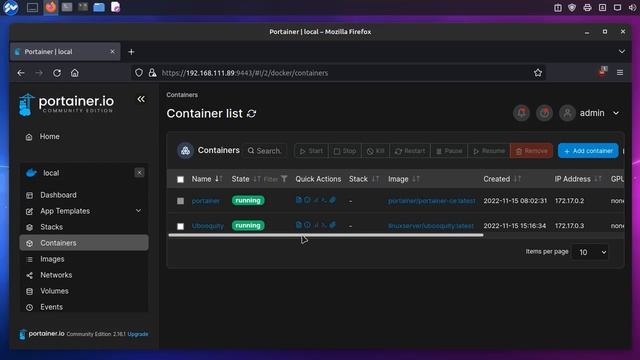Click the volume icon in the system tray
This screenshot has width=640, height=360.
point(632,7)
